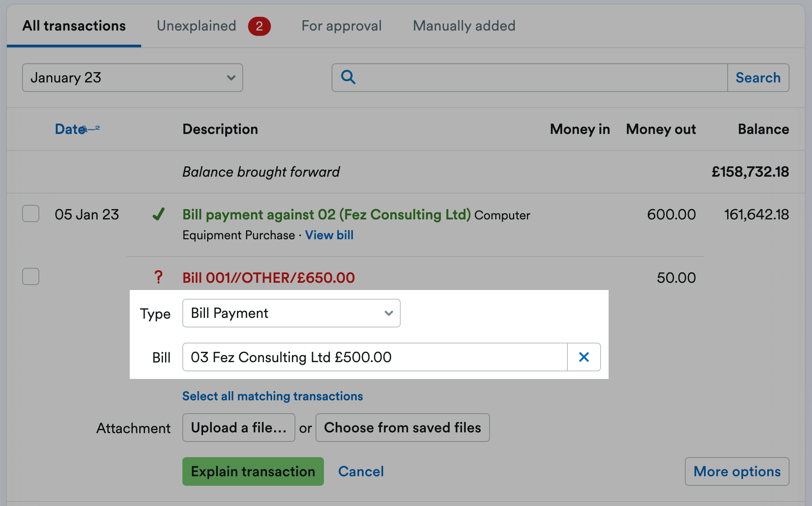
Task: Click inside the search input field
Action: [x=527, y=77]
